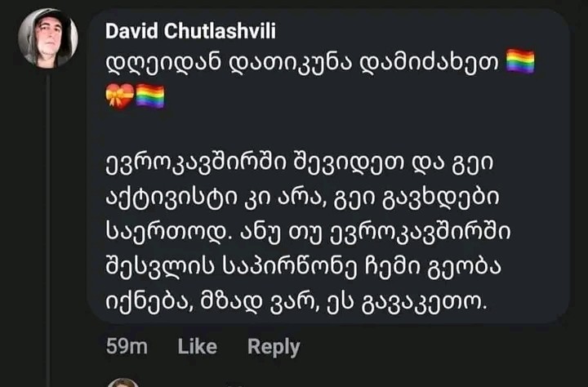The image size is (588, 387).
Task: Open David Chutlashvili's profile picture
Action: click(x=48, y=38)
